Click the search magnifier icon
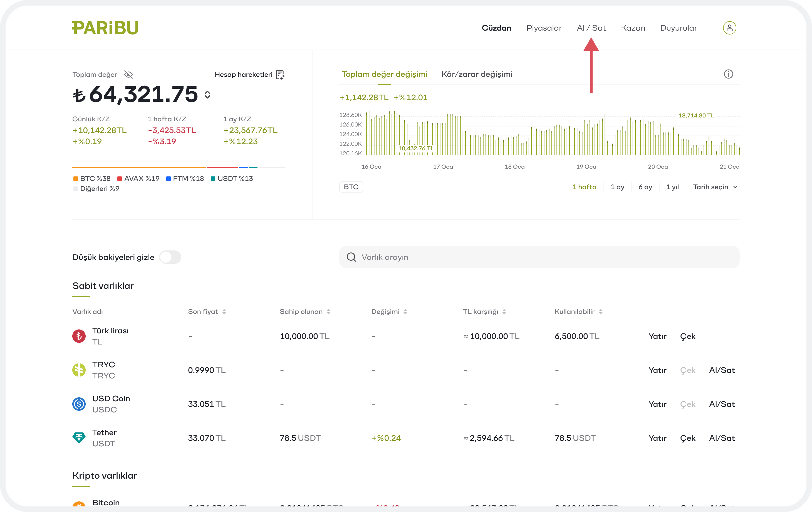Viewport: 812px width, 512px height. click(351, 257)
